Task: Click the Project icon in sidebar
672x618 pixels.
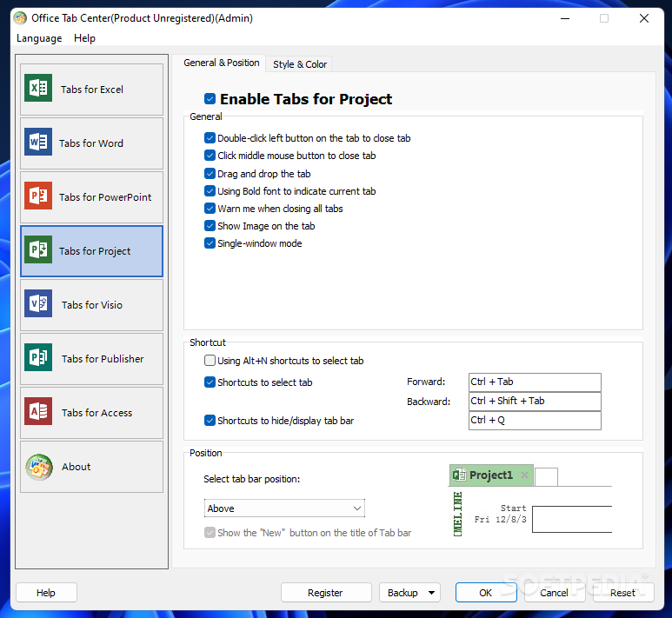Action: pos(38,249)
